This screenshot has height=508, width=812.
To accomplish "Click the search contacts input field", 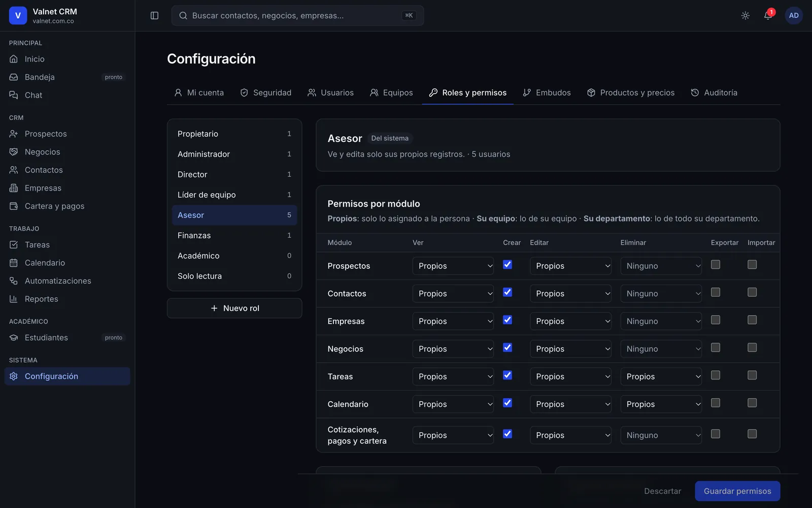I will (x=297, y=16).
